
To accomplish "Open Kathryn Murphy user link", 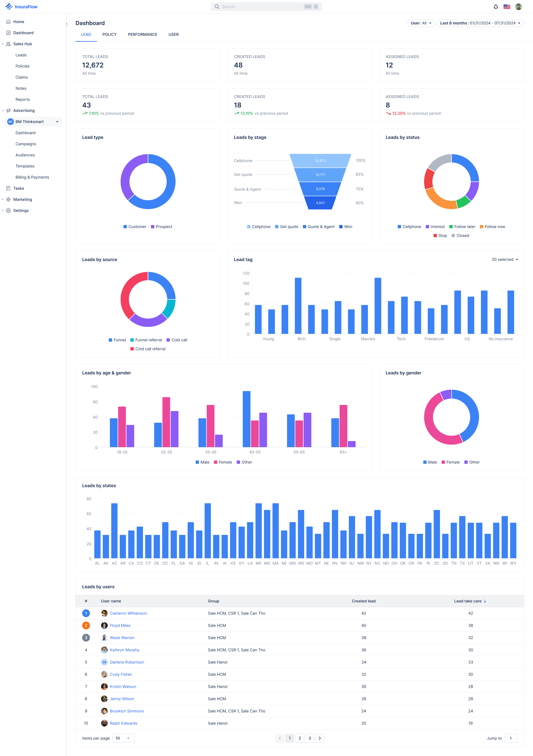I will tap(125, 650).
